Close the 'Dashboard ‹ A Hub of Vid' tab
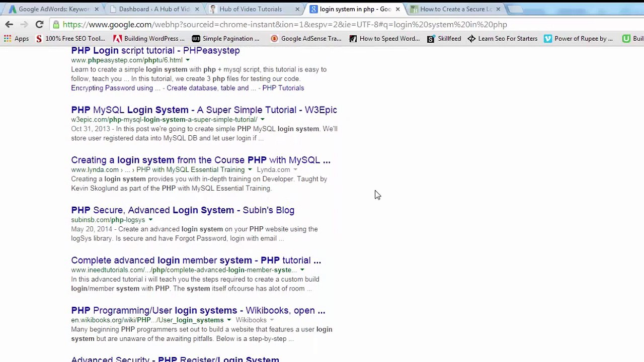 (197, 9)
